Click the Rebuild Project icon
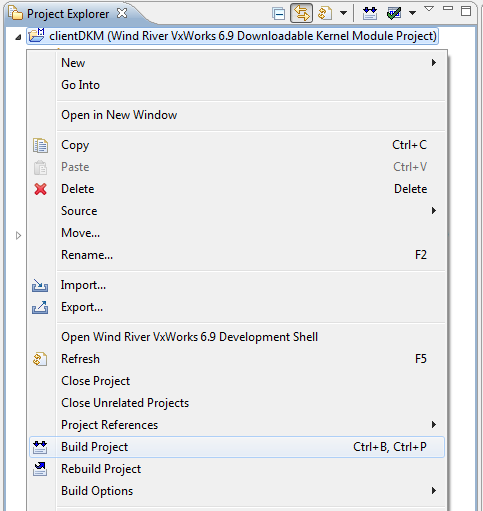Screen dimensions: 483x511 40,469
